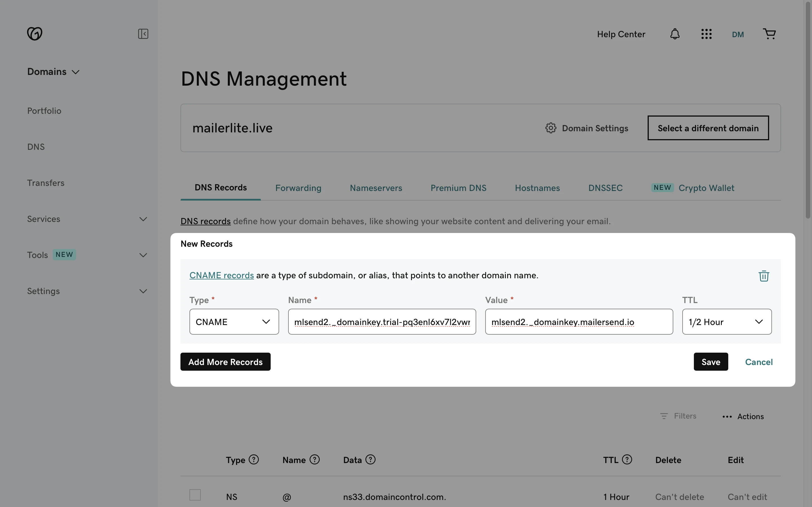This screenshot has width=812, height=507.
Task: Switch to the Forwarding tab
Action: click(298, 188)
